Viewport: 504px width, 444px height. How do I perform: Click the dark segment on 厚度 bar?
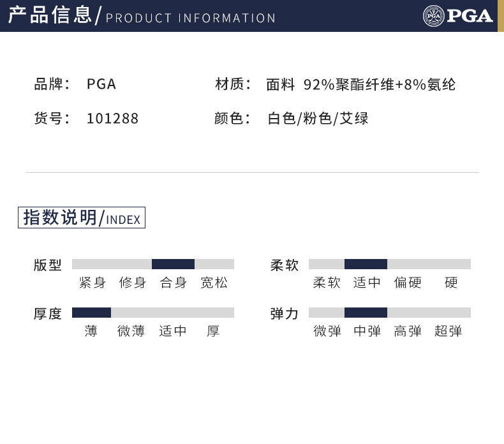tap(91, 313)
